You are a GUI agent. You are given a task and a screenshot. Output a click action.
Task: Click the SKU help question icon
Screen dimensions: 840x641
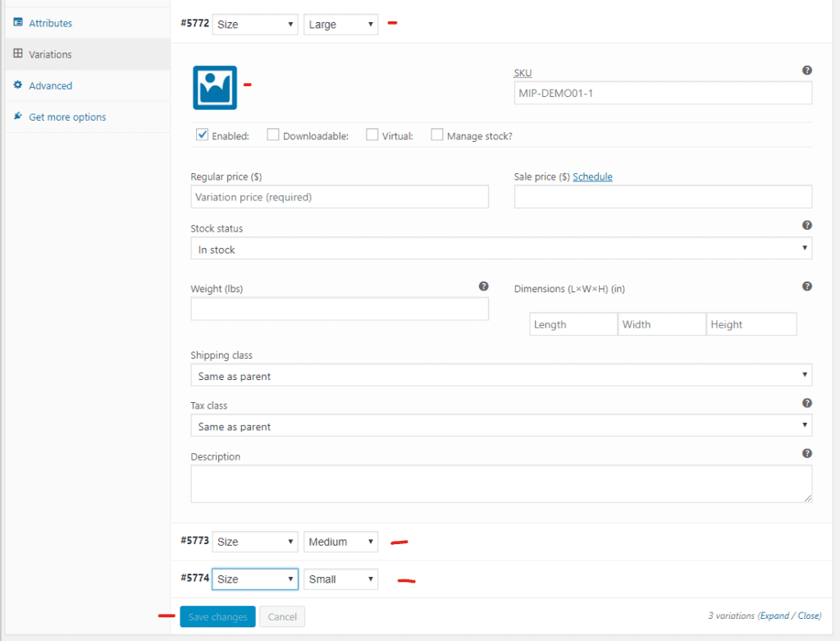[807, 71]
